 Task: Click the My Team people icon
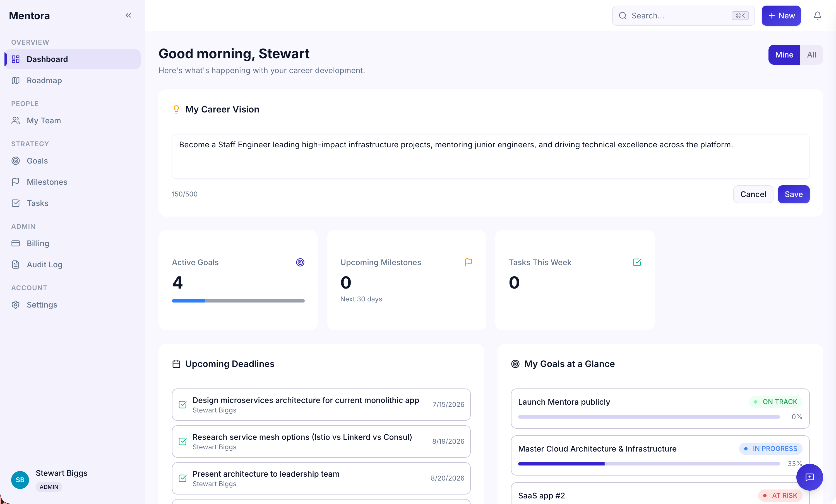point(16,121)
